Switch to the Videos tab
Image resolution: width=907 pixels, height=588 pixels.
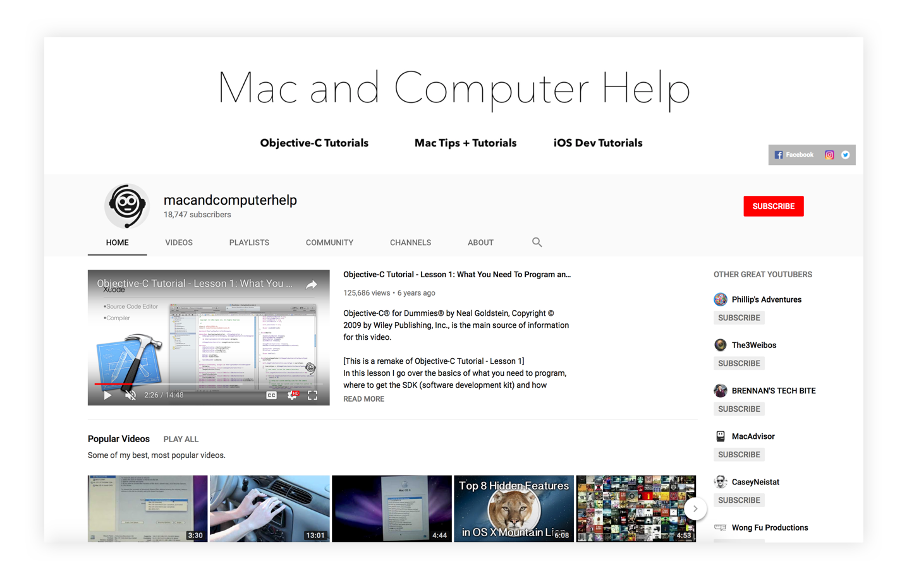click(179, 243)
